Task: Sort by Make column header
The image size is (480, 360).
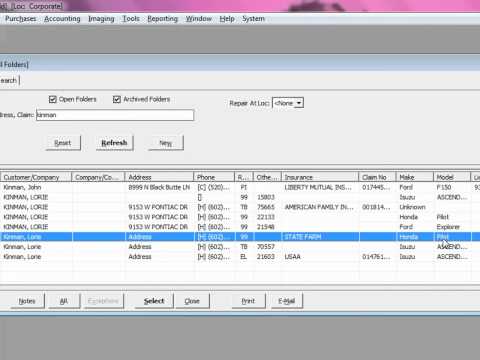Action: (x=415, y=177)
